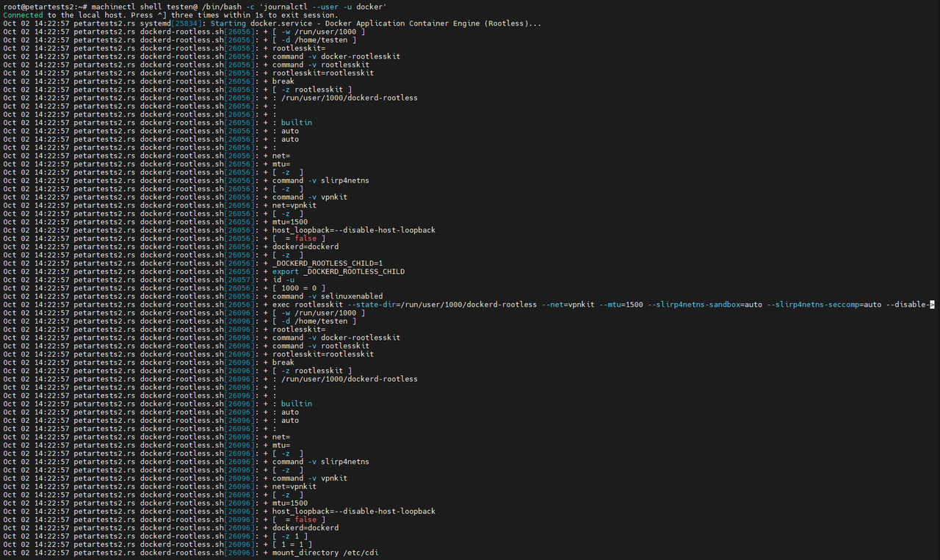Click 'break' in the dockerd-rootless.sh[26096] line
940x560 pixels.
[283, 363]
